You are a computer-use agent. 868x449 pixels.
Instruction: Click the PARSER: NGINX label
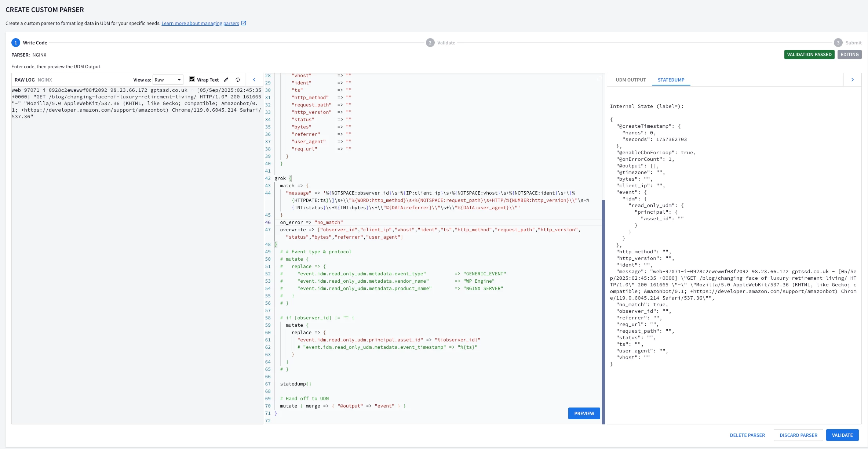29,55
